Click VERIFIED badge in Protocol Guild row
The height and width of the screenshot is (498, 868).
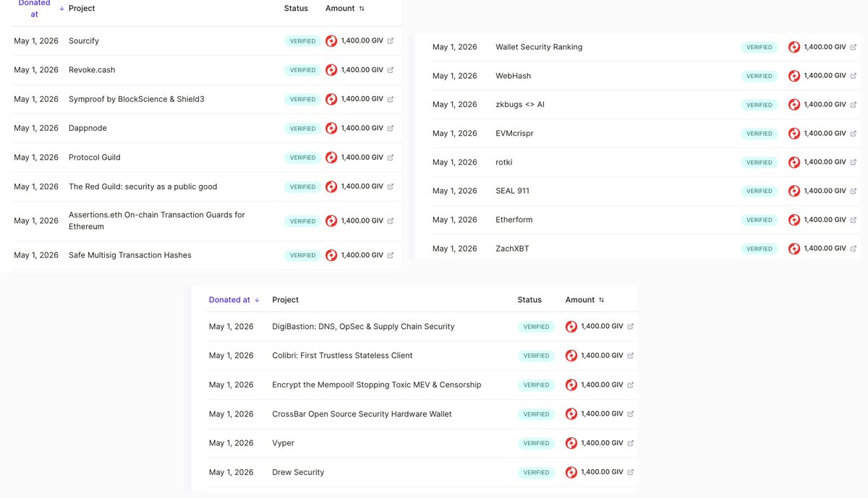coord(303,158)
